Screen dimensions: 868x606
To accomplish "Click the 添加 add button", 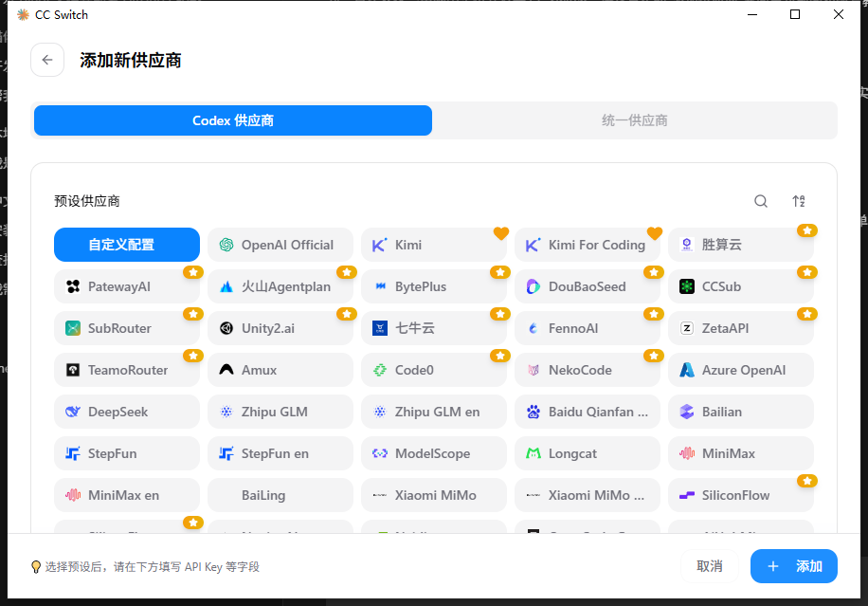I will click(x=794, y=566).
